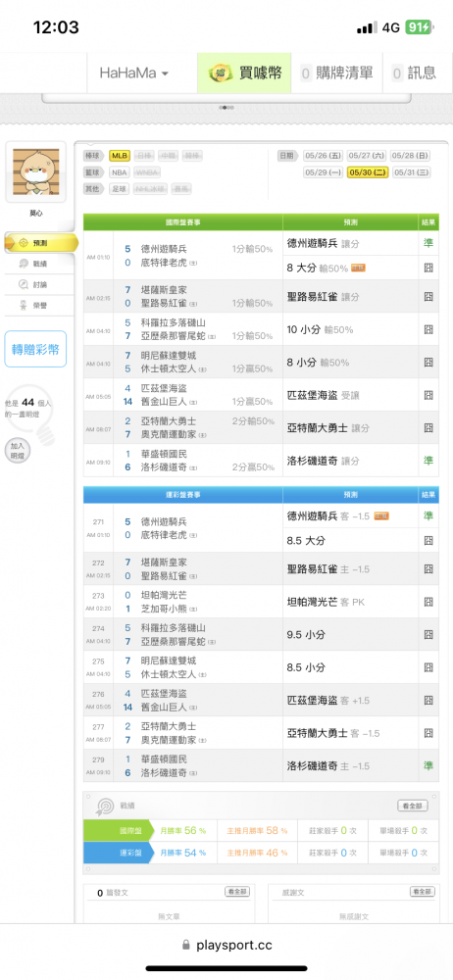Click the 戰績 target icon

pos(105,807)
